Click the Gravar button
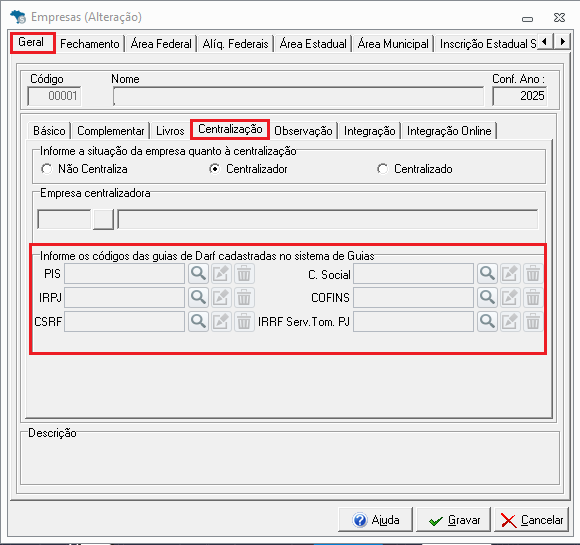 454,520
